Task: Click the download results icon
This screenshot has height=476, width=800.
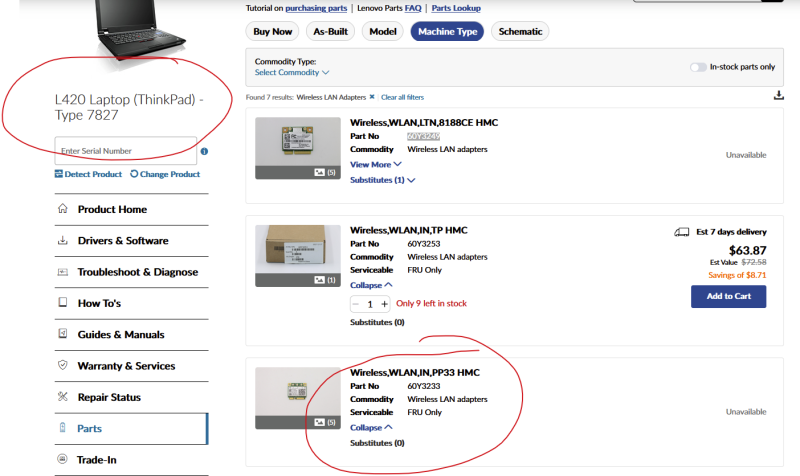Action: [x=779, y=95]
